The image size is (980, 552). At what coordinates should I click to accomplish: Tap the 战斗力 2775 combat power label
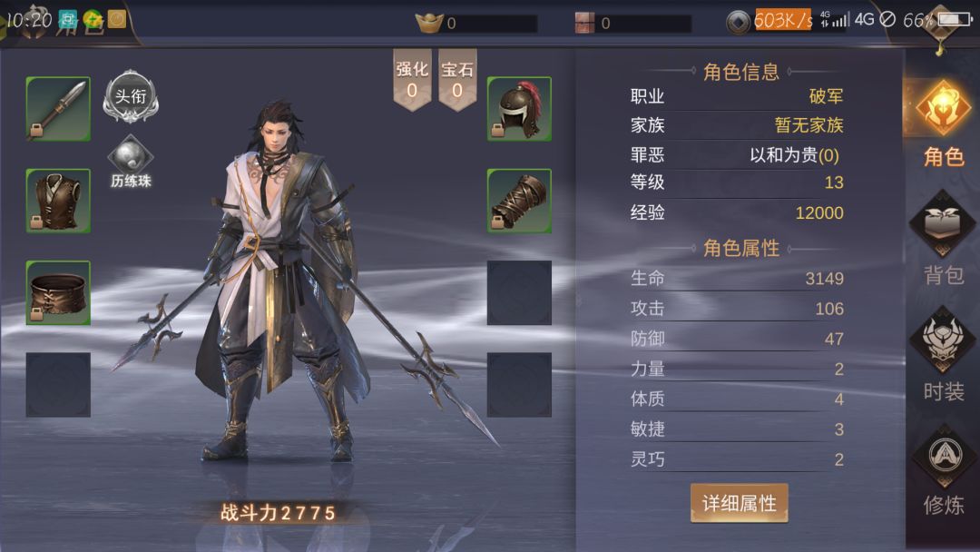click(279, 513)
